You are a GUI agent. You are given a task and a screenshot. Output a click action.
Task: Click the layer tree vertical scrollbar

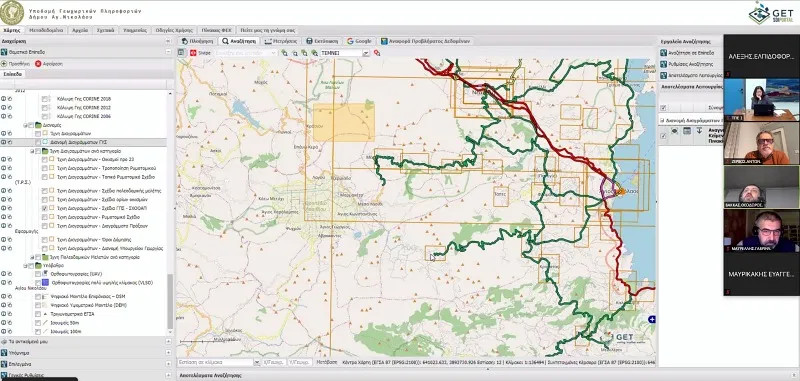coord(170,301)
